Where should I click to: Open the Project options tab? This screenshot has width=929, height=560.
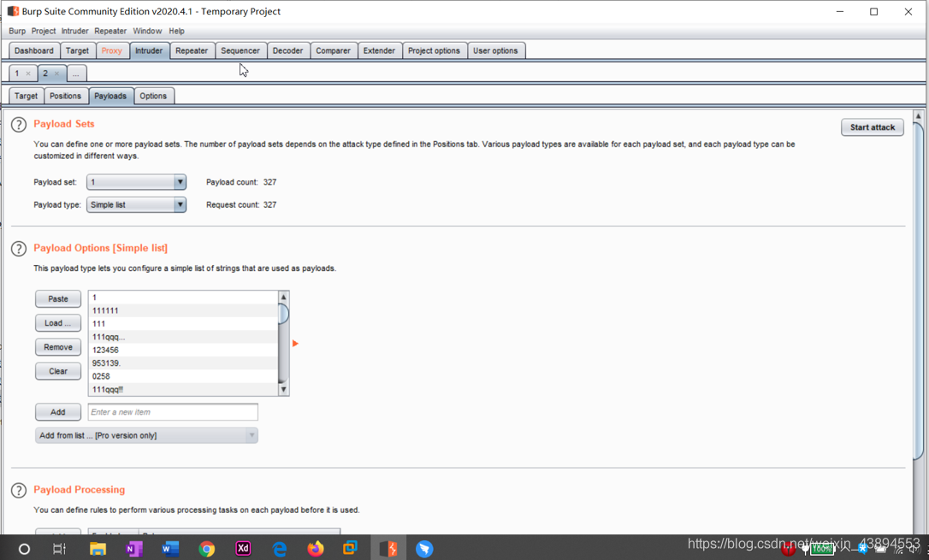[x=434, y=51]
